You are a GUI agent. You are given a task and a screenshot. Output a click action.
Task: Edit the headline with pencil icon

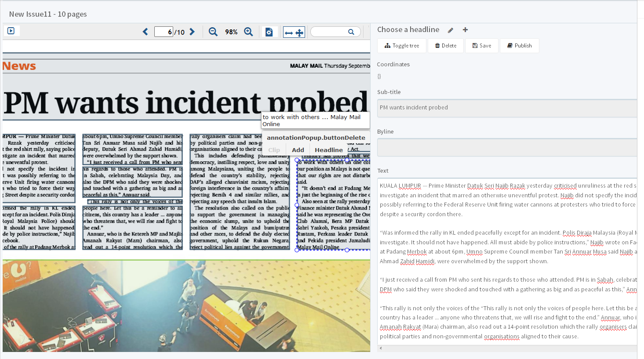451,30
